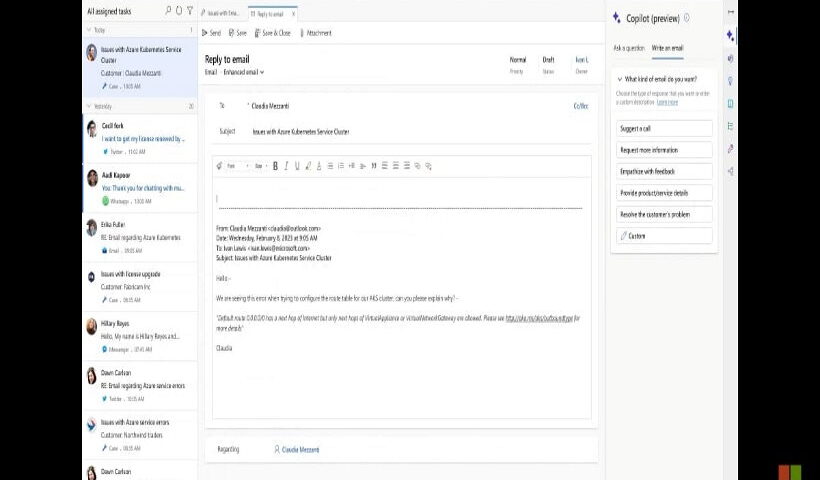
Task: Open Cecil Fork's Twitter conversation
Action: [140, 139]
